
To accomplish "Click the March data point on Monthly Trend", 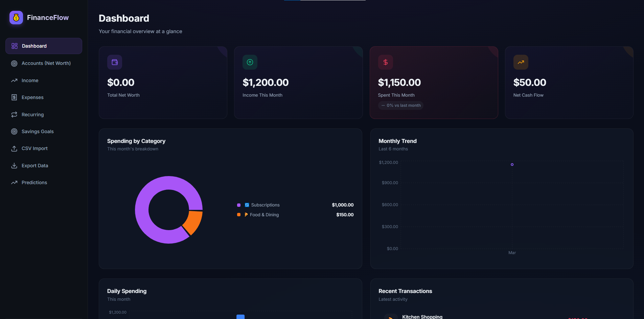I will coord(512,165).
